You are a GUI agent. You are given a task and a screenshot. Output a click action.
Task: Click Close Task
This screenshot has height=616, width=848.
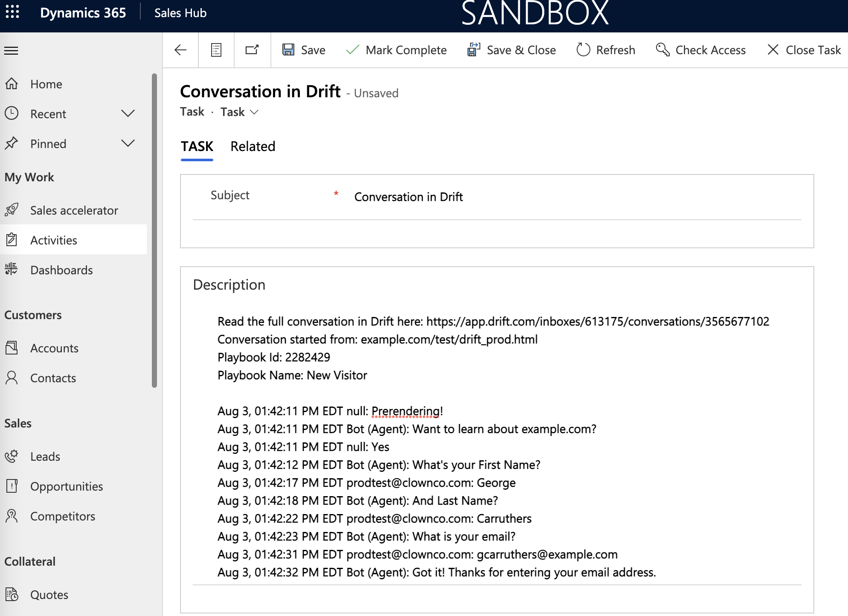804,50
